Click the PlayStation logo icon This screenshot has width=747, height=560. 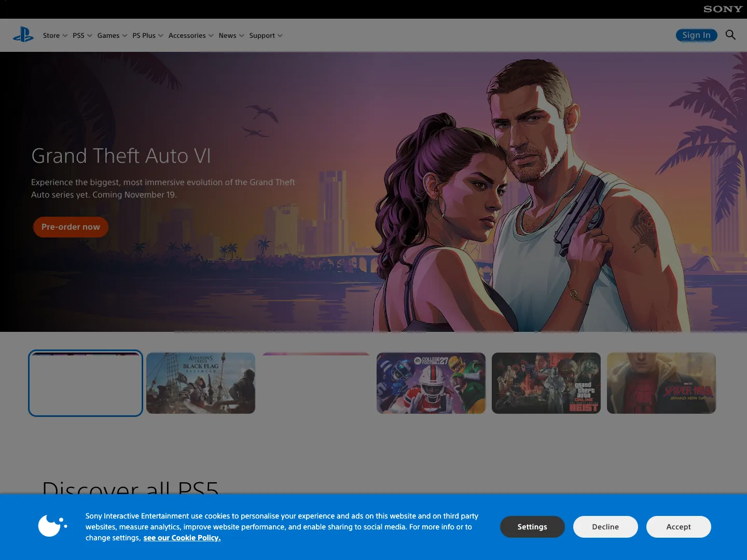coord(23,35)
